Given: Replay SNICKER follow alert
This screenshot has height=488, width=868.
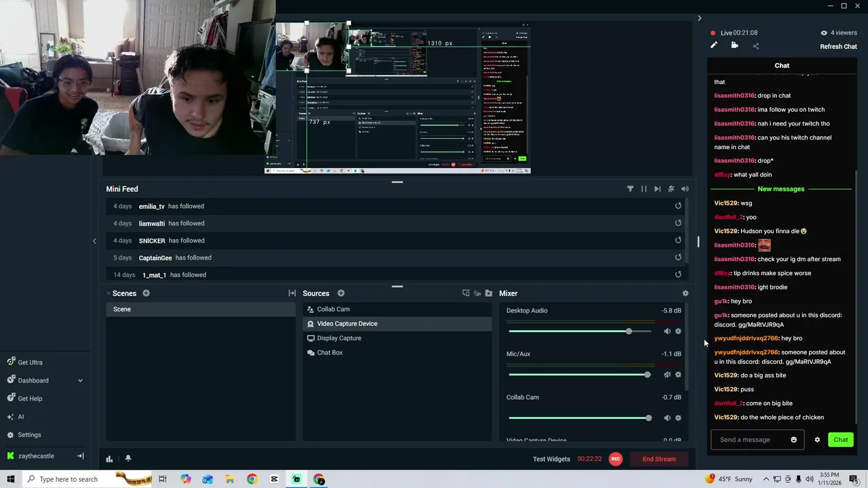Looking at the screenshot, I should click(x=678, y=240).
